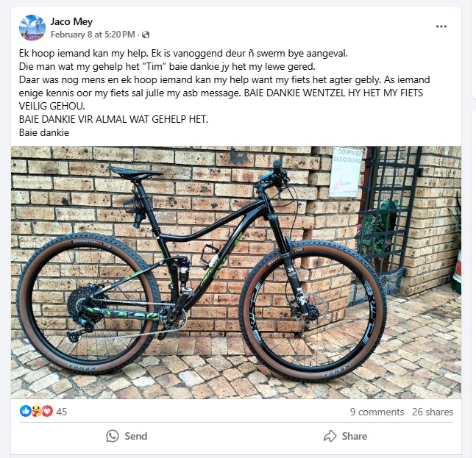Click the Send button label
This screenshot has height=458, width=476.
[x=135, y=436]
